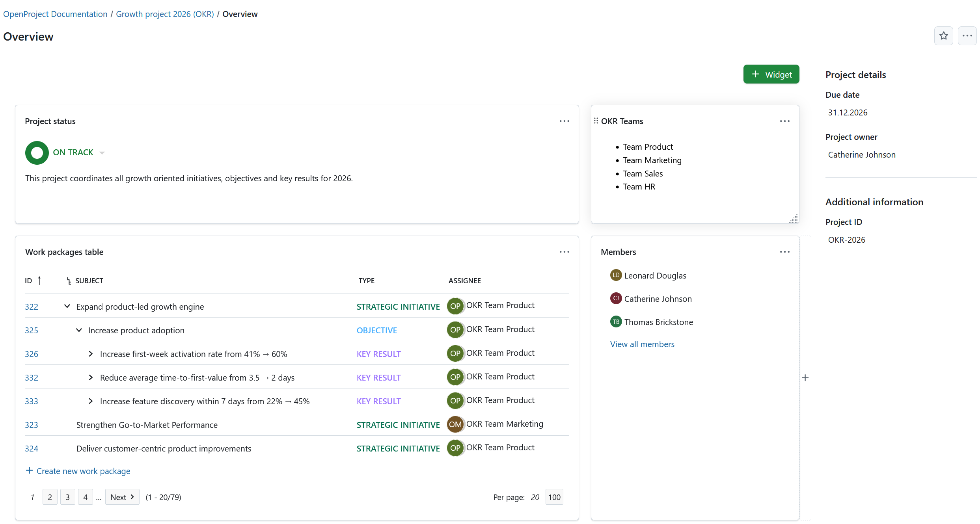Open the page options menu beside the star

point(967,35)
